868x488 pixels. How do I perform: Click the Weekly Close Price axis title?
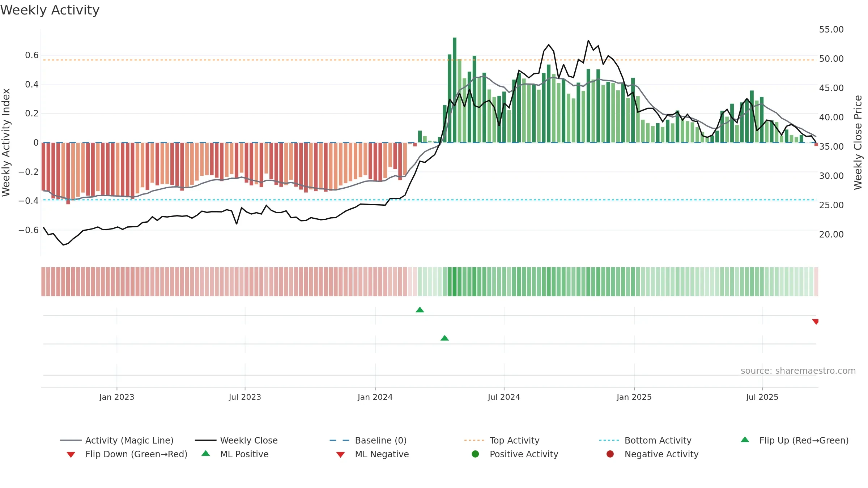858,142
